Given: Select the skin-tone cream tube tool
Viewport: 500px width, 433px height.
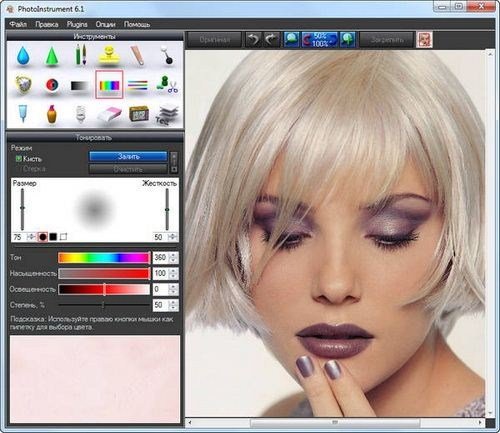Looking at the screenshot, I should point(138,55).
